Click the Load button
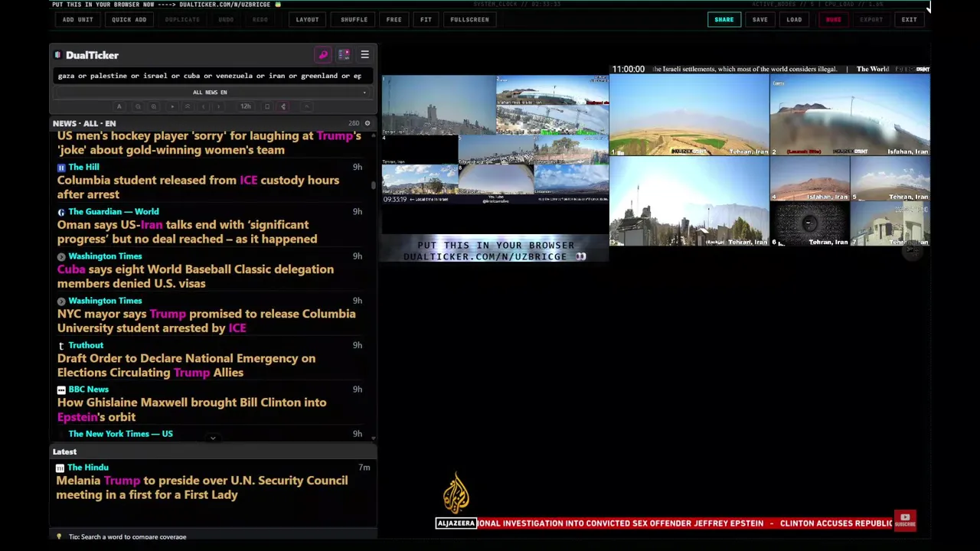Image resolution: width=980 pixels, height=551 pixels. [795, 20]
